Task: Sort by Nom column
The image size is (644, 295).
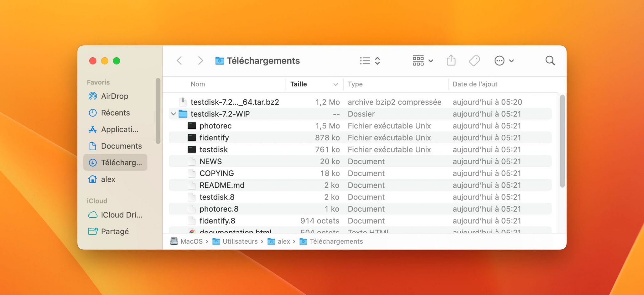Action: [x=197, y=84]
